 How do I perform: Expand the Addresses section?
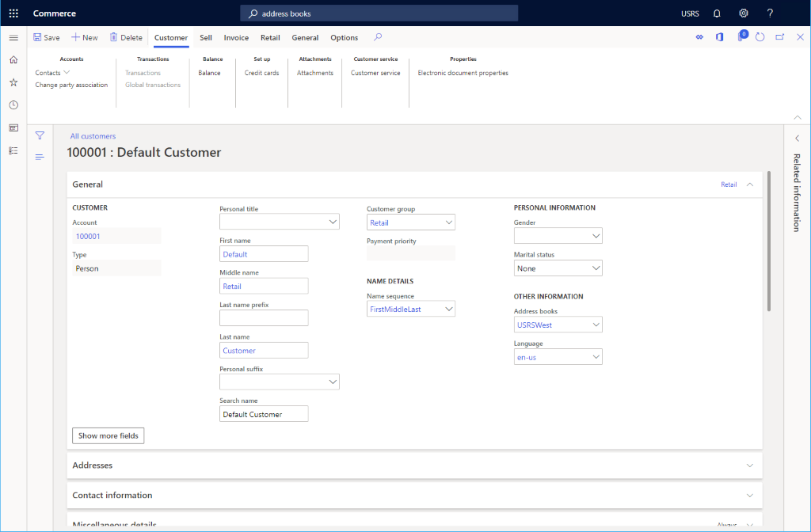pos(749,465)
